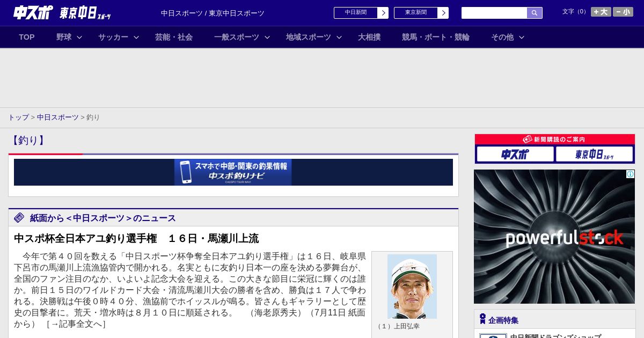
Task: Open 野球 navigation menu
Action: coord(64,37)
